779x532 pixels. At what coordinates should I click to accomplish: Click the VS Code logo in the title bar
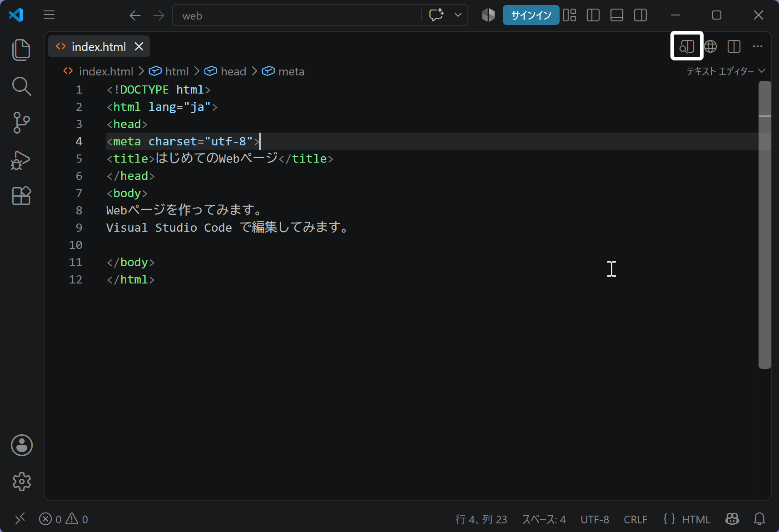pos(16,15)
